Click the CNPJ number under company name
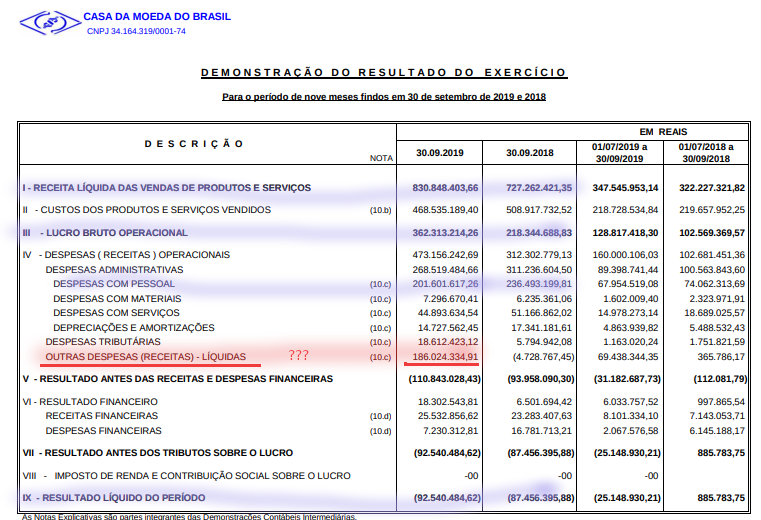 coord(136,31)
